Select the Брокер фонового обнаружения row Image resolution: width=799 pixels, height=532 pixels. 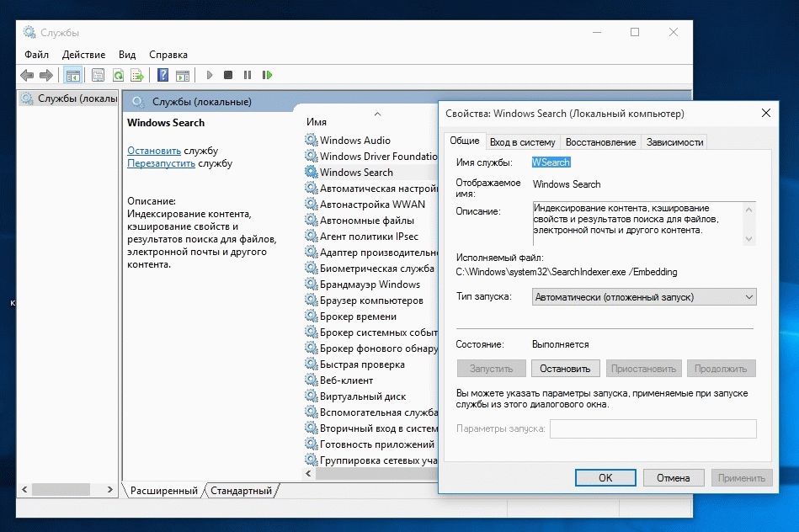click(371, 348)
